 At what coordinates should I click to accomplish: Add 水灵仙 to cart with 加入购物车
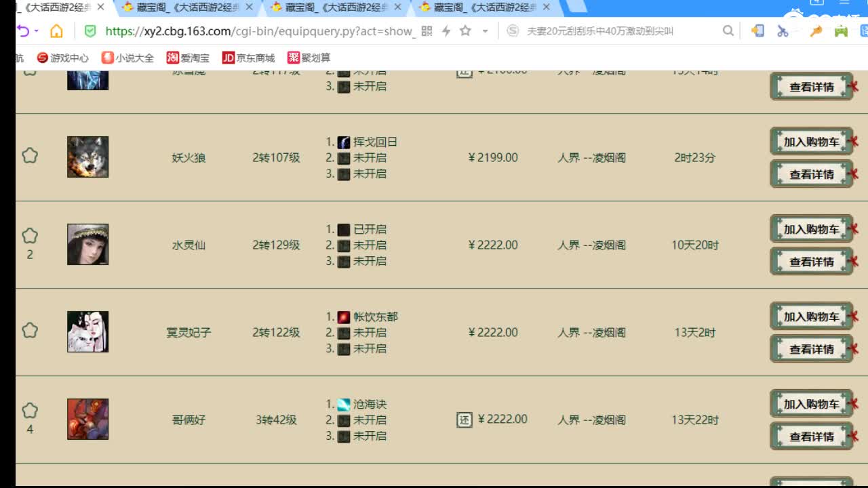[x=812, y=229]
